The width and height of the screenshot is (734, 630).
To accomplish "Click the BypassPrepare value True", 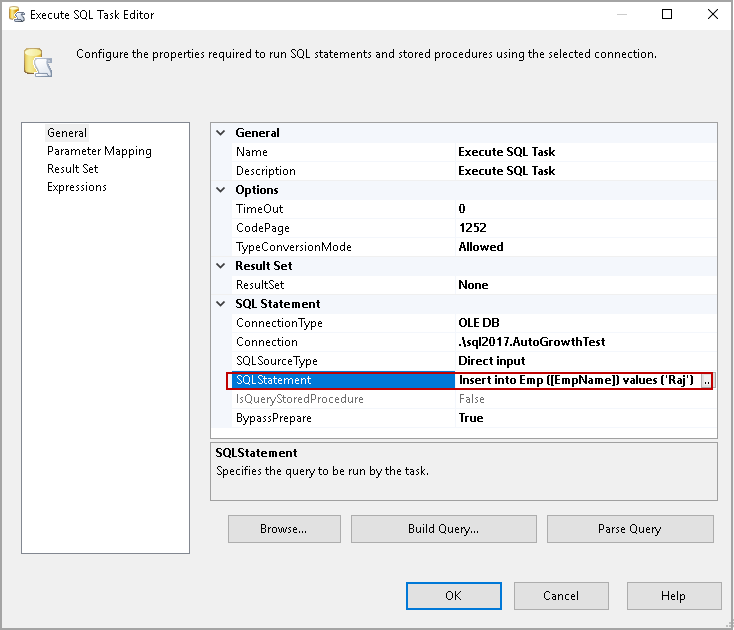I will point(470,418).
